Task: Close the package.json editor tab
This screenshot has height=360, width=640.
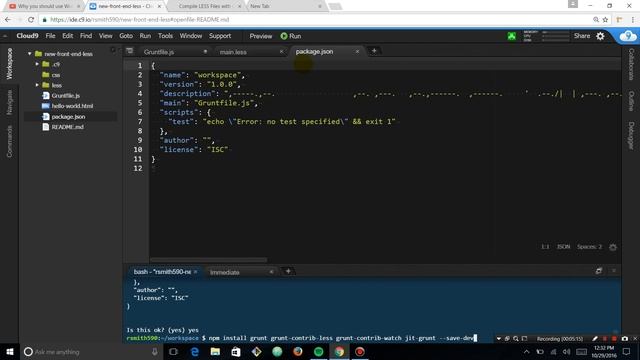Action: (x=357, y=51)
